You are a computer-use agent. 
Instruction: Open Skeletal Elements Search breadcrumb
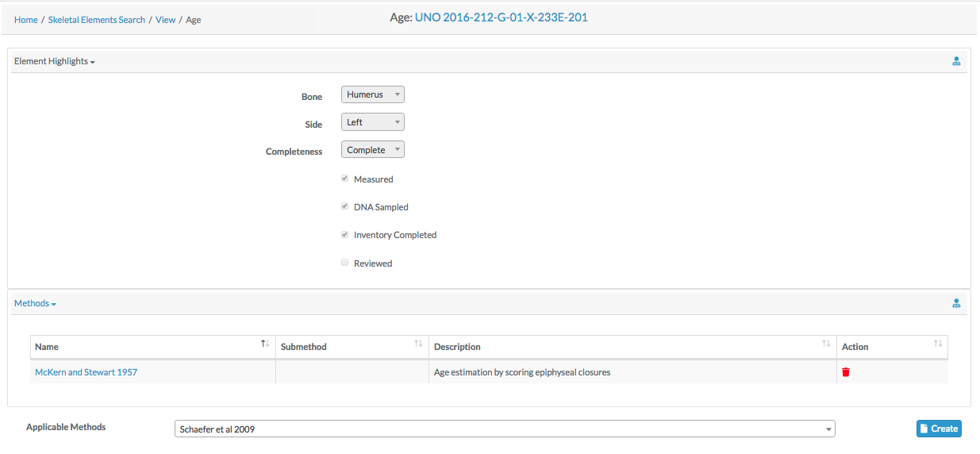(x=97, y=20)
